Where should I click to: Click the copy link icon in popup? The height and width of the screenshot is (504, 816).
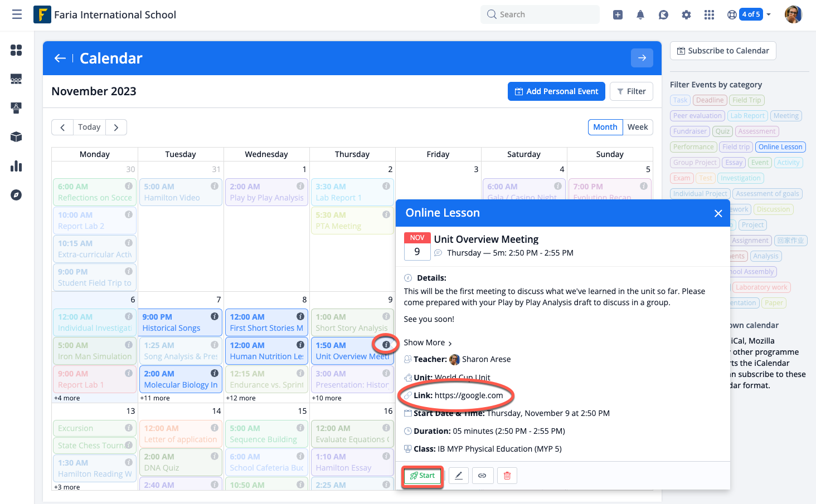click(x=482, y=476)
